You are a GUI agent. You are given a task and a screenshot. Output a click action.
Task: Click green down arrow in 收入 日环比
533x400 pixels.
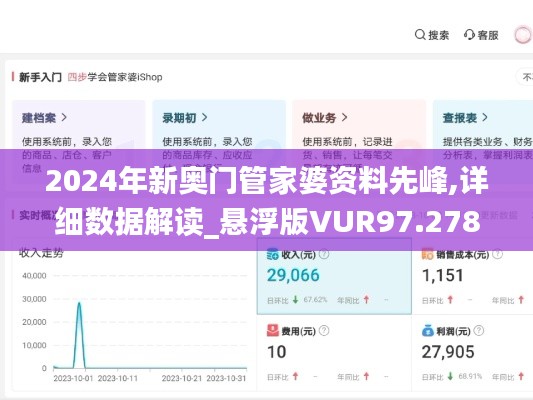[x=295, y=300]
